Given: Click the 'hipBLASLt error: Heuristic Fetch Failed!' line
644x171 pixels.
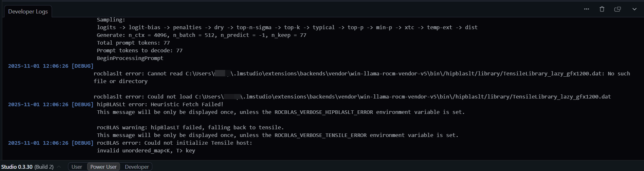Looking at the screenshot, I should tap(160, 105).
